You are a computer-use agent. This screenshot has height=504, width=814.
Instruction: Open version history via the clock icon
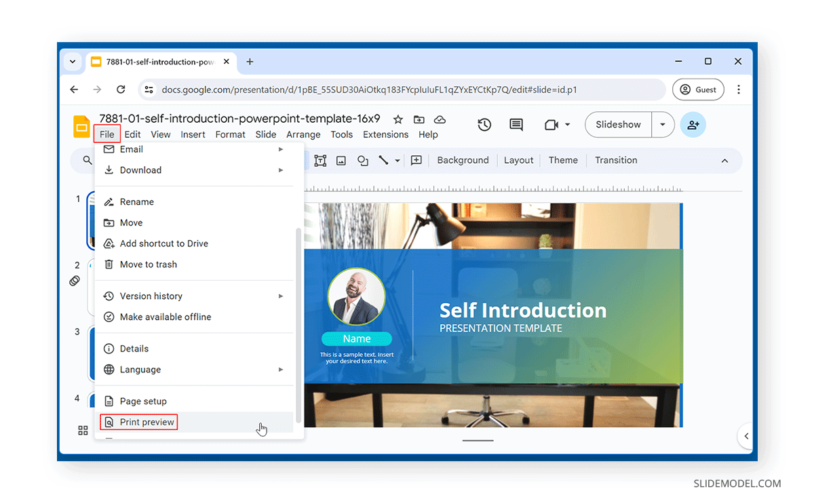484,125
